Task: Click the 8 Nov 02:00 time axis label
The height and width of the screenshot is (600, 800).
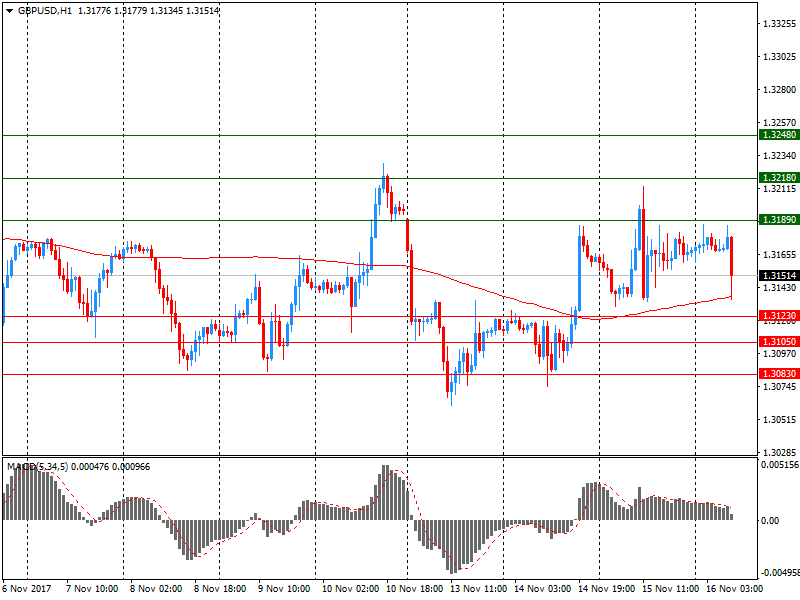Action: click(156, 589)
